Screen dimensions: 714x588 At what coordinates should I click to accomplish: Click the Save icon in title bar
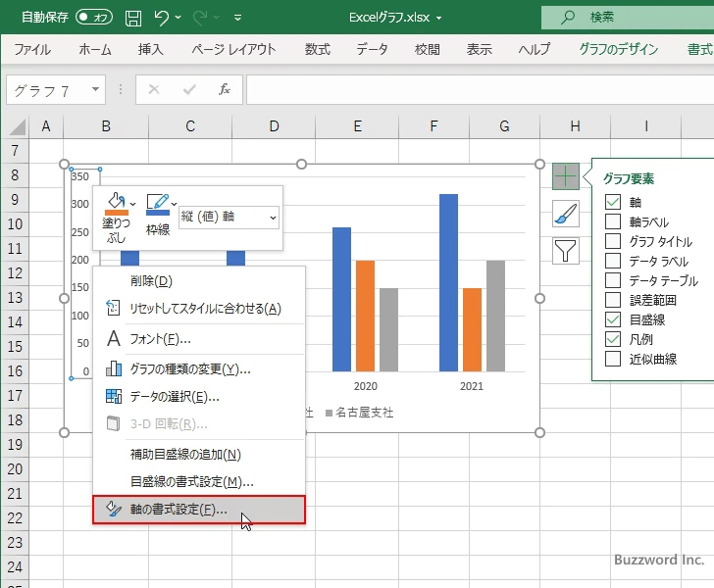point(133,18)
